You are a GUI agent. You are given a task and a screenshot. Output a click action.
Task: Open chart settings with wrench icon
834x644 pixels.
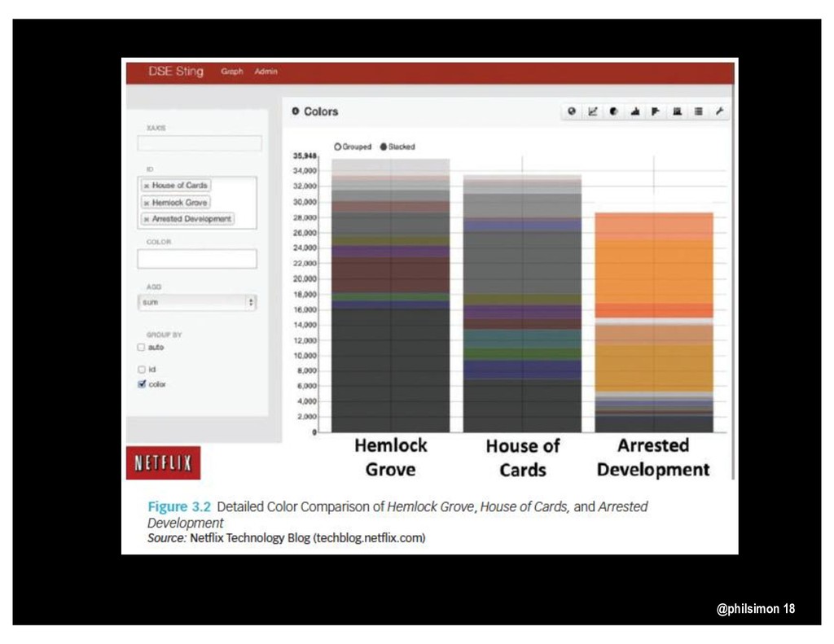pyautogui.click(x=719, y=112)
